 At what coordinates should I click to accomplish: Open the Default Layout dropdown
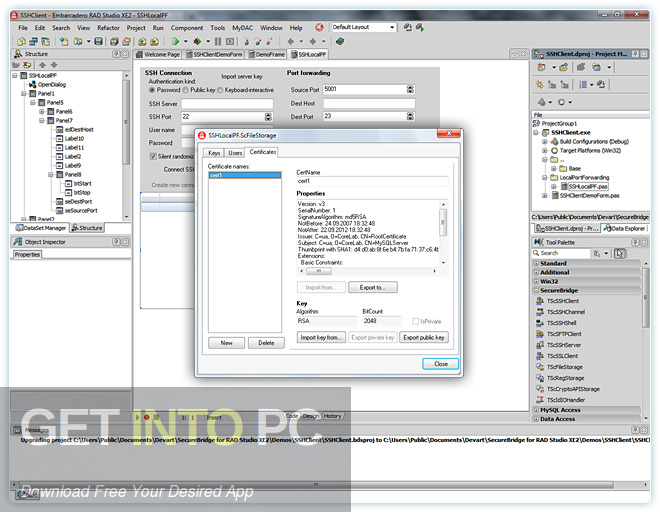click(392, 27)
